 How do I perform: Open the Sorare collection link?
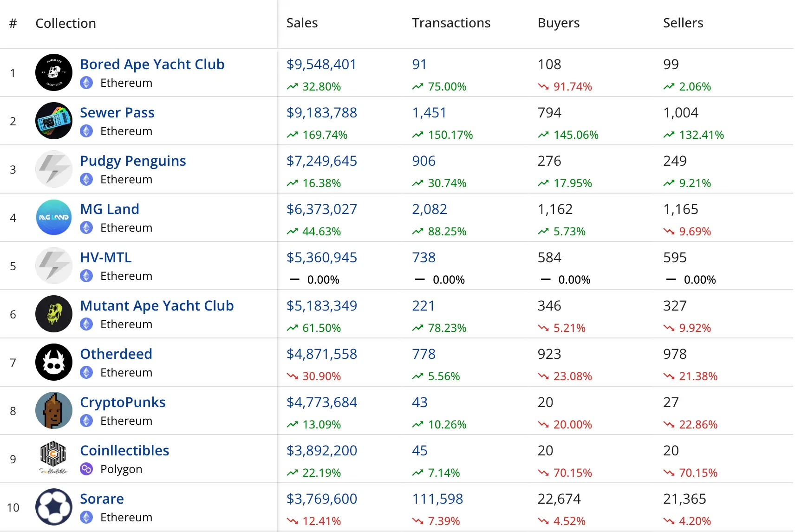point(102,499)
